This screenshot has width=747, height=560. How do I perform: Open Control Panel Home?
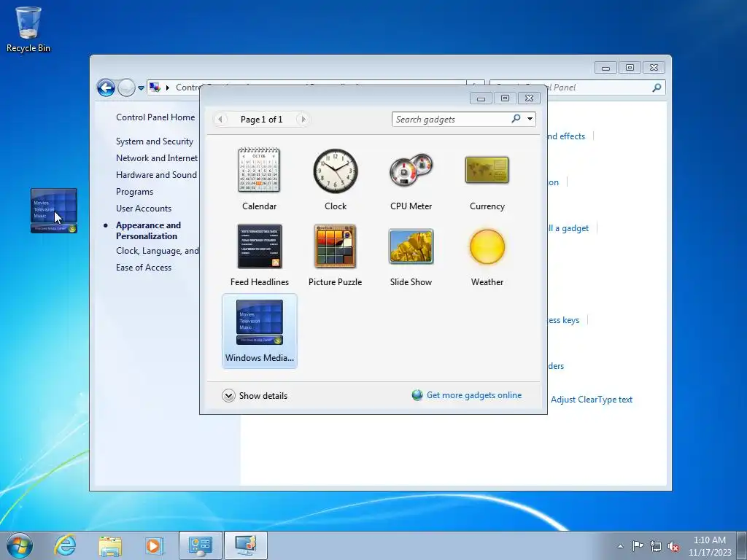[x=155, y=117]
